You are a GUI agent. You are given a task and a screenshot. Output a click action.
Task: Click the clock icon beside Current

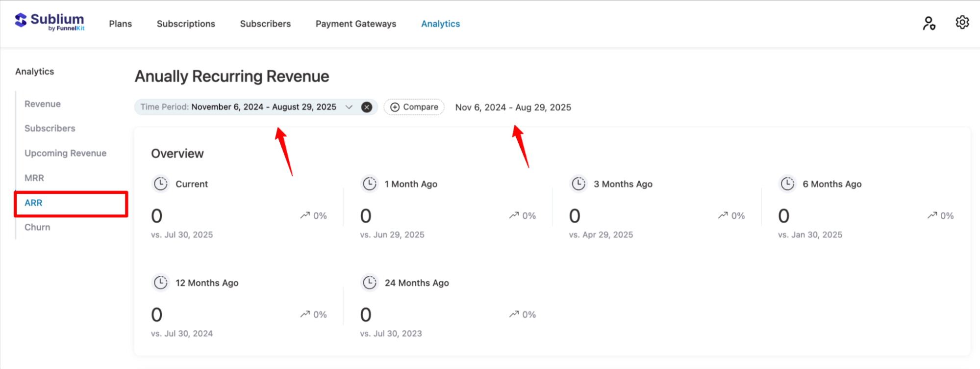(161, 184)
